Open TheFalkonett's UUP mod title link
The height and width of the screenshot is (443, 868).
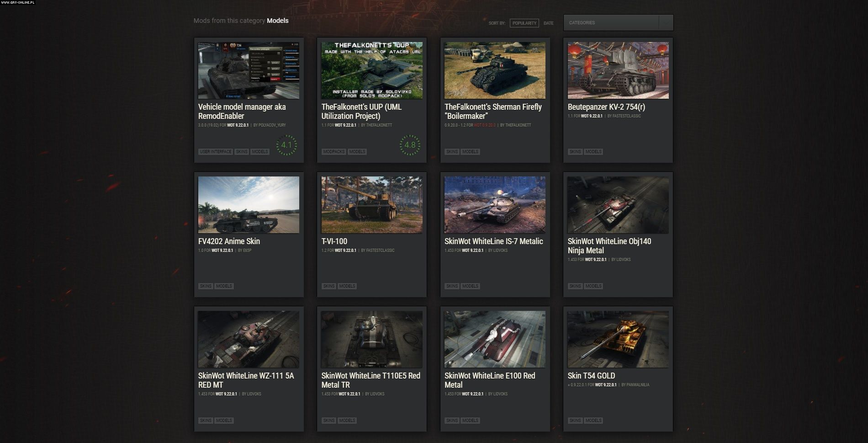361,112
